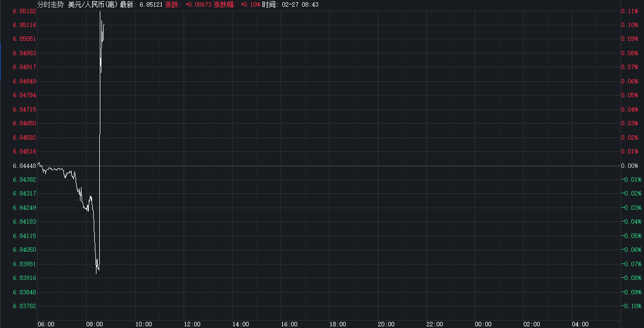Click the 涨跌幅 value +0.10% in header
This screenshot has width=644, height=328.
(250, 4)
